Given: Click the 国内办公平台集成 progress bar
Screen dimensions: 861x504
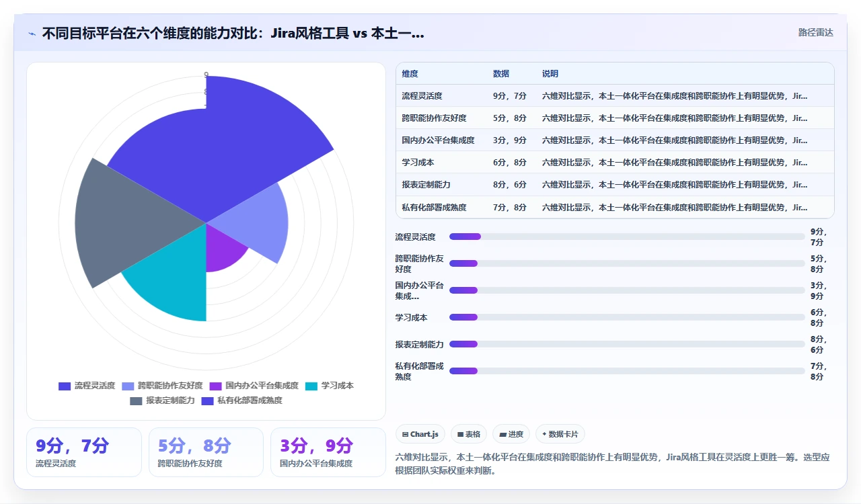Looking at the screenshot, I should coord(627,290).
